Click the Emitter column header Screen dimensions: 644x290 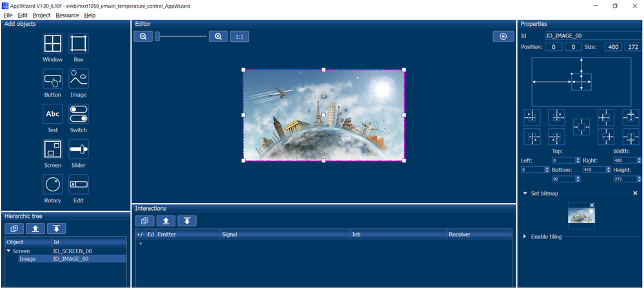pyautogui.click(x=188, y=234)
